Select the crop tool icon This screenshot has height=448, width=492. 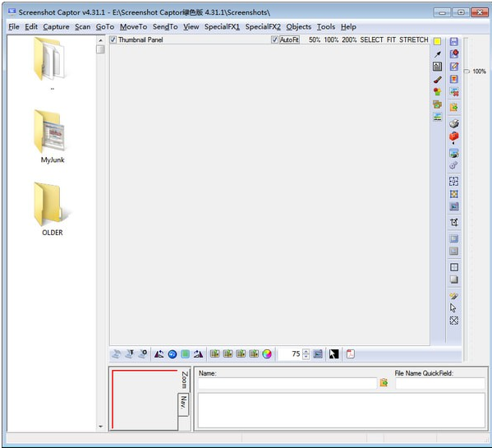(x=453, y=222)
